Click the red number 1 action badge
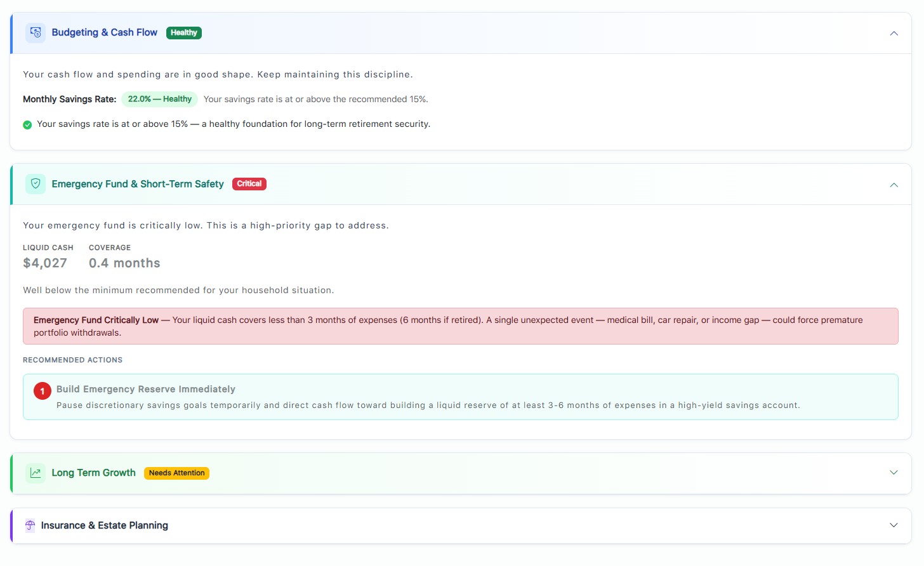This screenshot has width=924, height=566. pyautogui.click(x=43, y=392)
